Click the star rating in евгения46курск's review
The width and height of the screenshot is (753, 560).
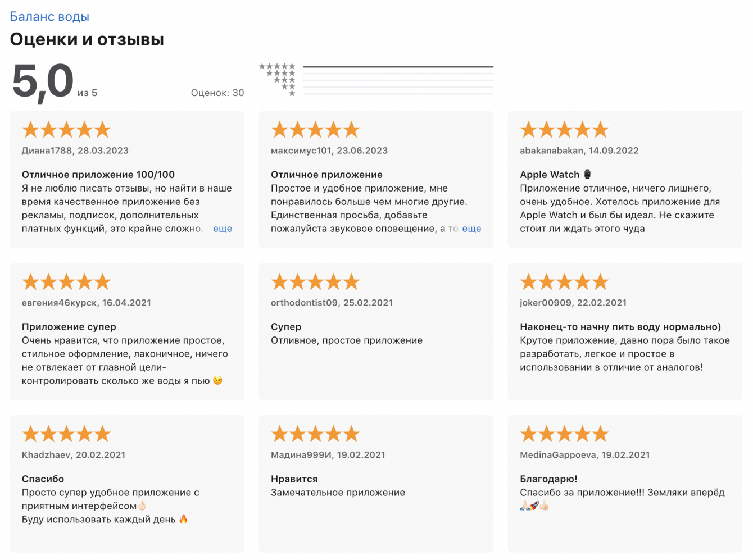point(66,282)
